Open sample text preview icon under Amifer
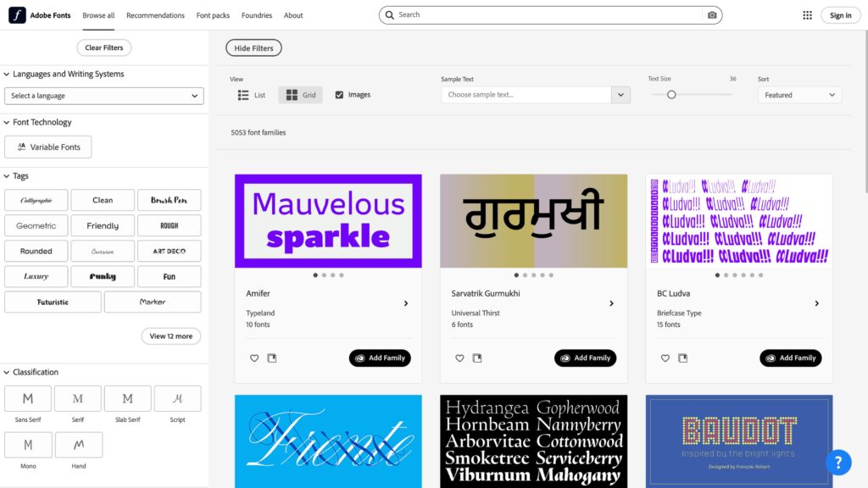Image resolution: width=868 pixels, height=488 pixels. pos(272,358)
